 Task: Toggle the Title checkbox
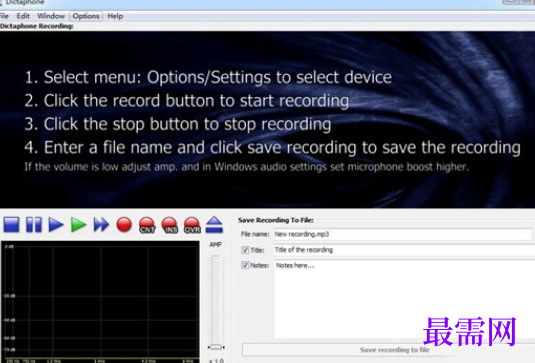click(245, 250)
